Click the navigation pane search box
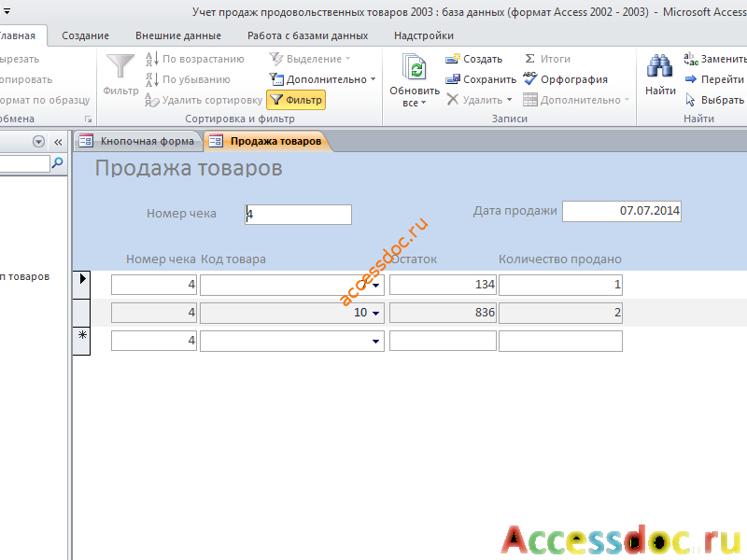 tap(24, 163)
